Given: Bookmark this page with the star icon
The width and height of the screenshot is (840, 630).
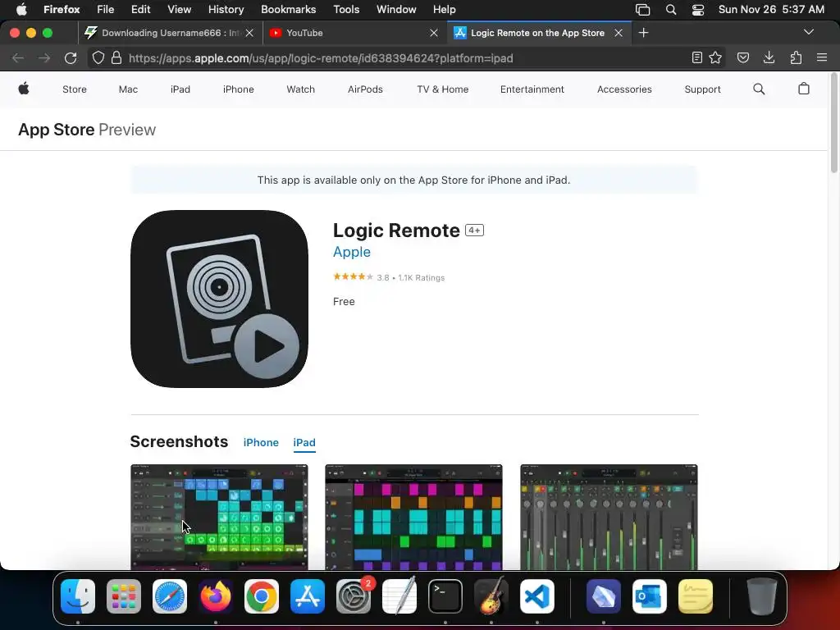Looking at the screenshot, I should (715, 58).
